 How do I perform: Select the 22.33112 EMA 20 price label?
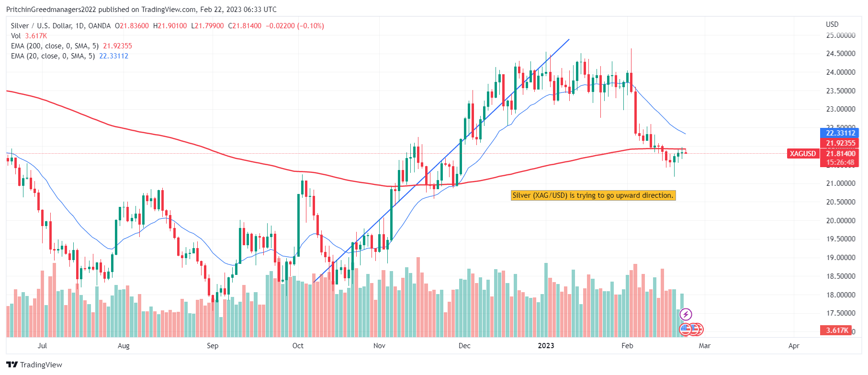click(840, 133)
